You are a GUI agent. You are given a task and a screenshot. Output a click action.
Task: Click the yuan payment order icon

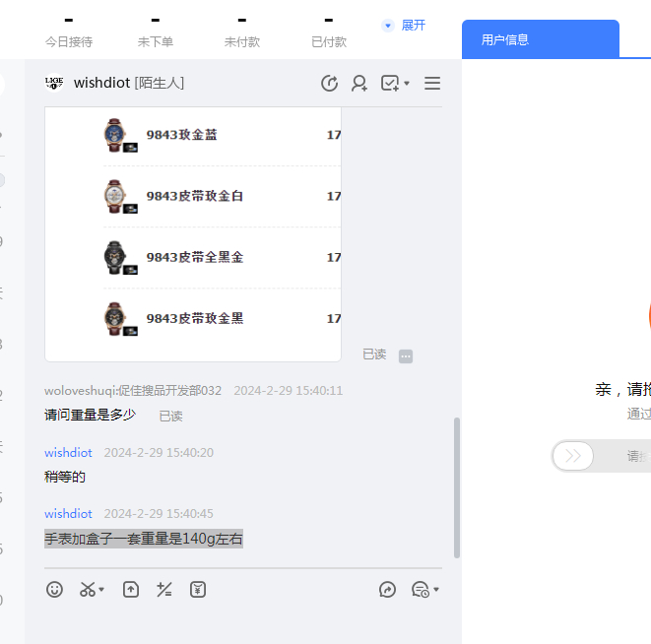click(x=198, y=590)
